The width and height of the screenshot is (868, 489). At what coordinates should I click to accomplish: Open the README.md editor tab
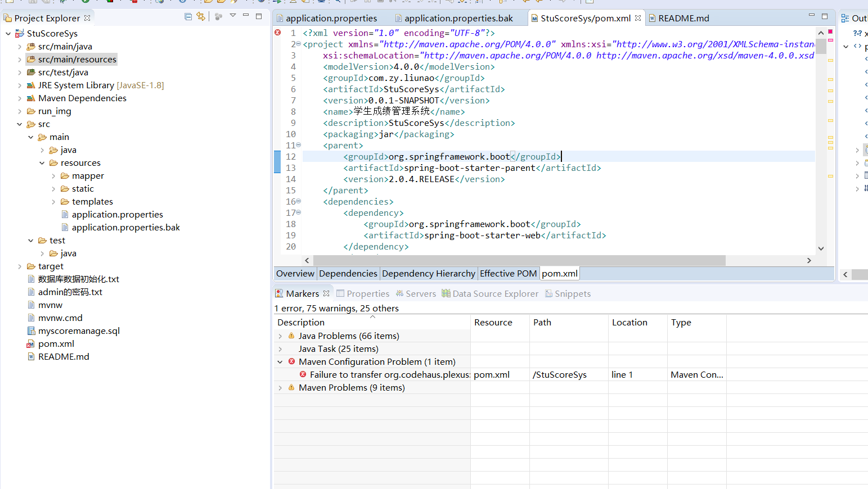(x=685, y=18)
